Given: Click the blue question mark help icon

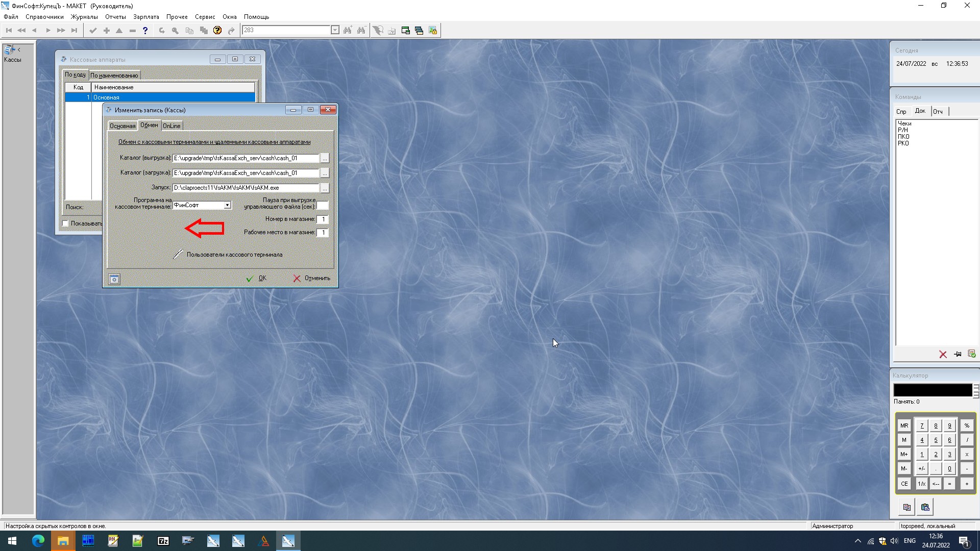Looking at the screenshot, I should coord(145,31).
